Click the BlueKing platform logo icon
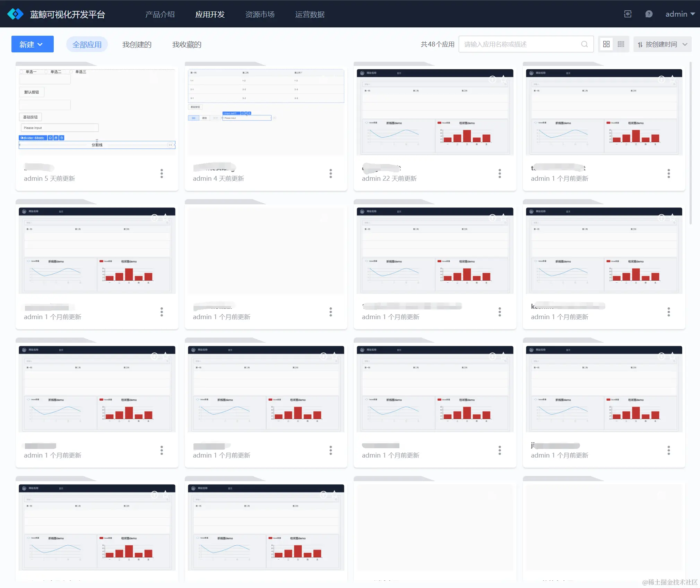 (15, 14)
